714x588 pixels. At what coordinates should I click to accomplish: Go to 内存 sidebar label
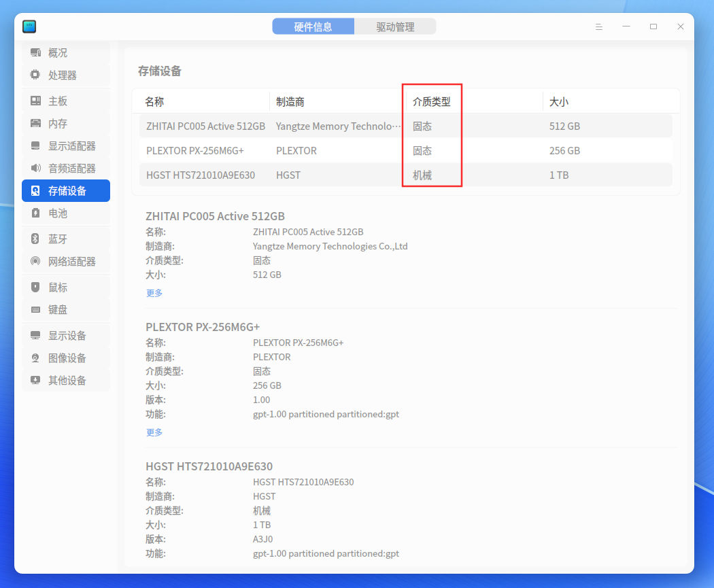coord(58,123)
